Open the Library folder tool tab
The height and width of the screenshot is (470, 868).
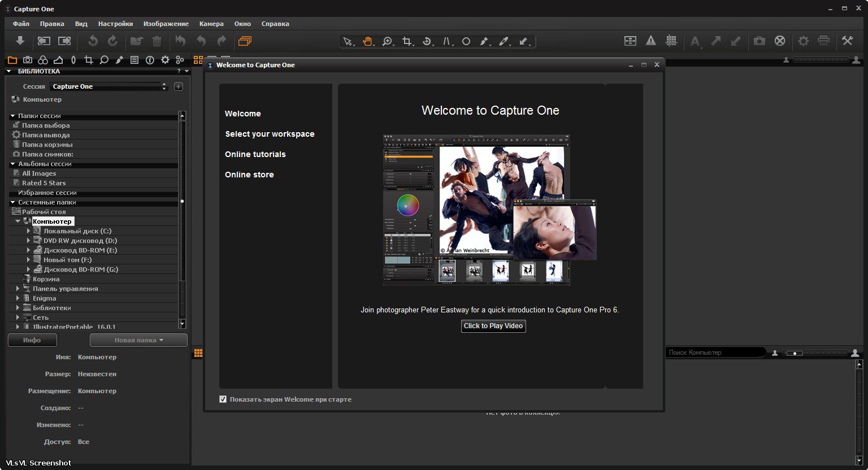coord(12,60)
